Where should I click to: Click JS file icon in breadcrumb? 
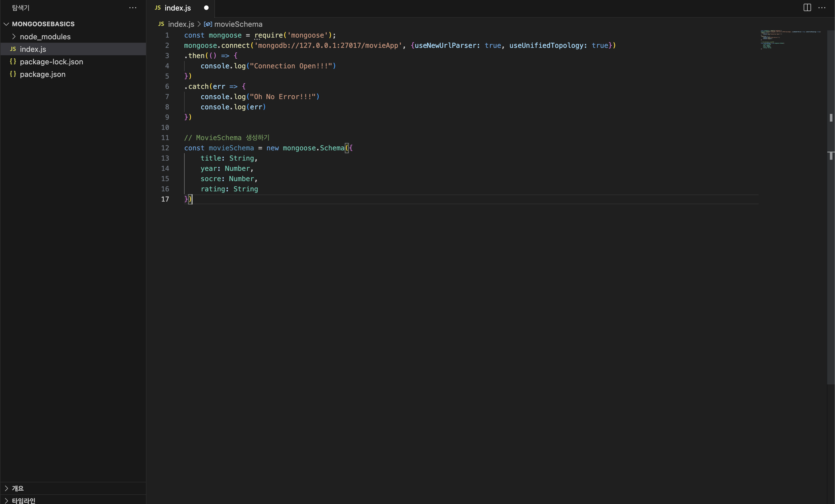tap(161, 24)
